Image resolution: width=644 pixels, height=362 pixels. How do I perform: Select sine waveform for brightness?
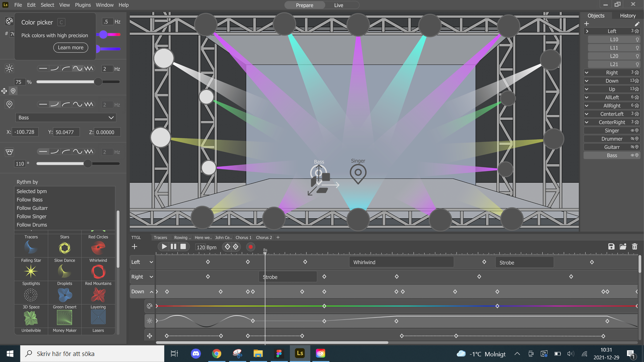click(77, 68)
